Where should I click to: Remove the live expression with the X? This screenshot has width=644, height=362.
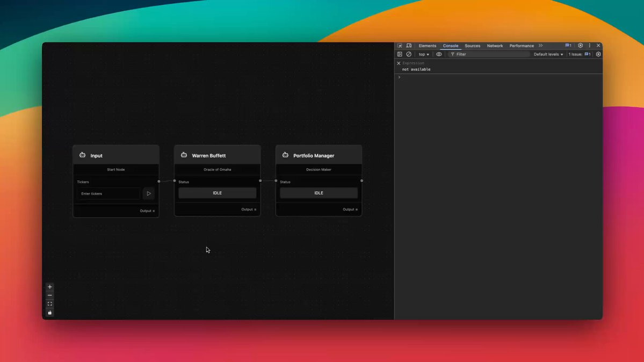[x=399, y=63]
